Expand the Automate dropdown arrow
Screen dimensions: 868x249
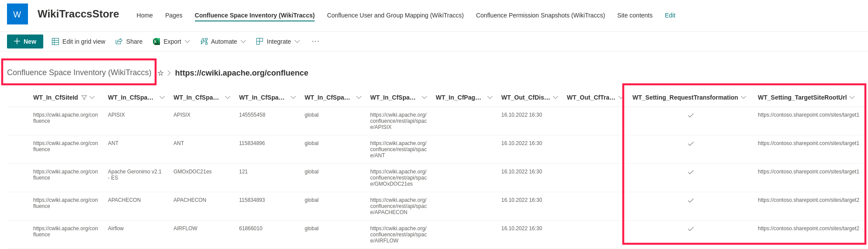[243, 41]
